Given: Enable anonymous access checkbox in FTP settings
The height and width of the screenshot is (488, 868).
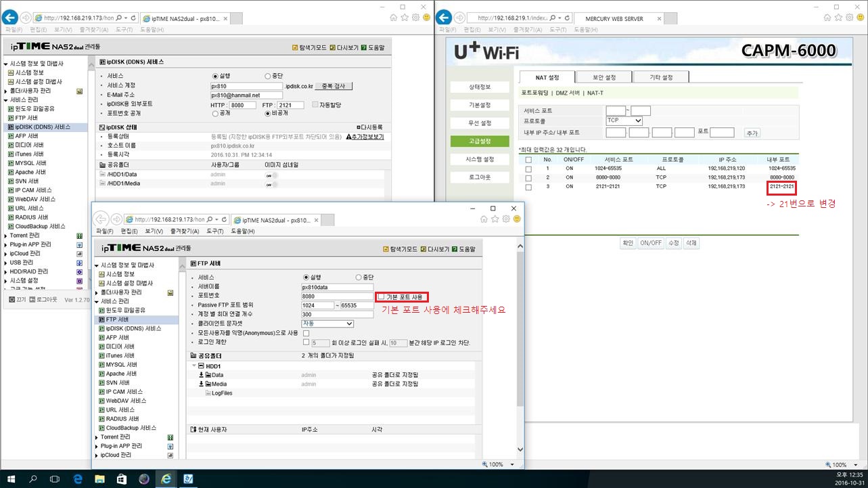Looking at the screenshot, I should (x=306, y=334).
